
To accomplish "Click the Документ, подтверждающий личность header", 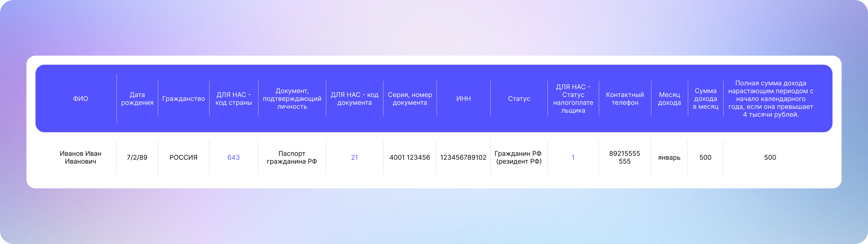I will [x=292, y=98].
